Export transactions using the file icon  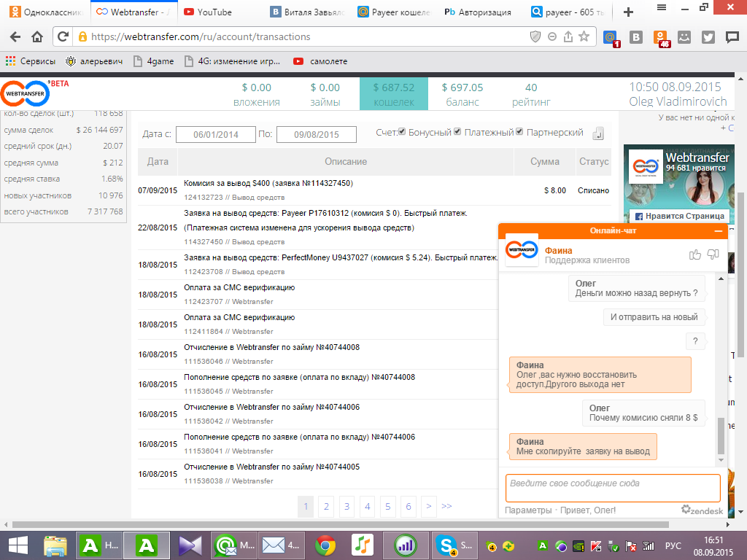(x=598, y=133)
